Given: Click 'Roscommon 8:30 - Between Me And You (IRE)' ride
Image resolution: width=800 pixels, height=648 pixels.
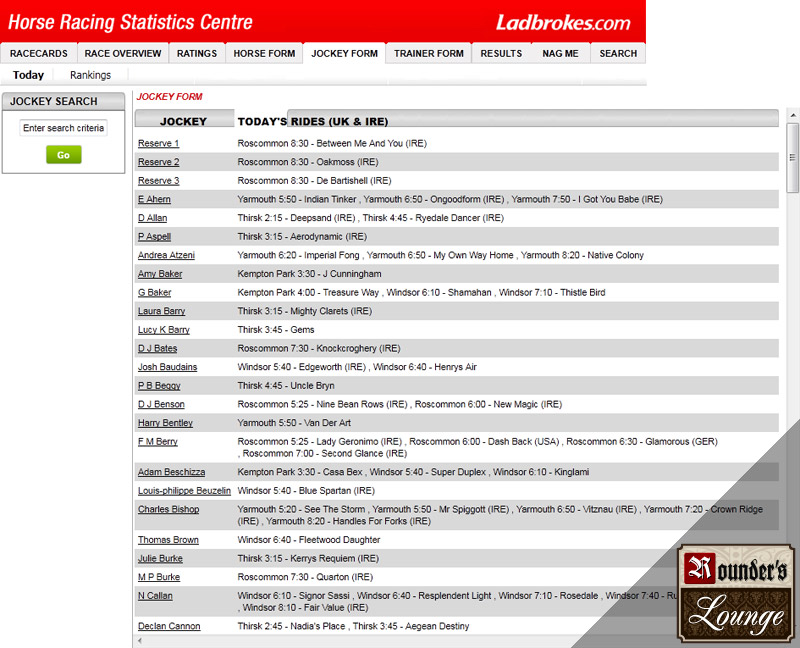Looking at the screenshot, I should 332,143.
